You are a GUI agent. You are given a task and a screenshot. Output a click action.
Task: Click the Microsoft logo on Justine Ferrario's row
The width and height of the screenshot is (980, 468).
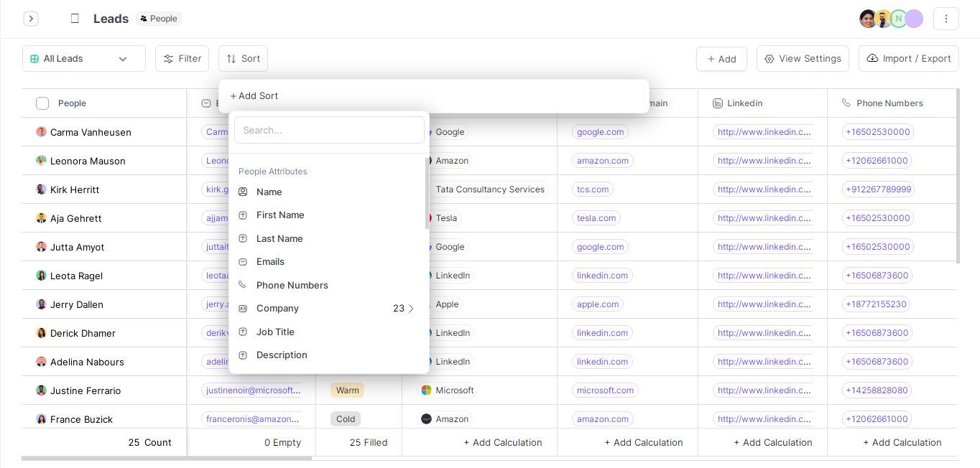[x=426, y=390]
